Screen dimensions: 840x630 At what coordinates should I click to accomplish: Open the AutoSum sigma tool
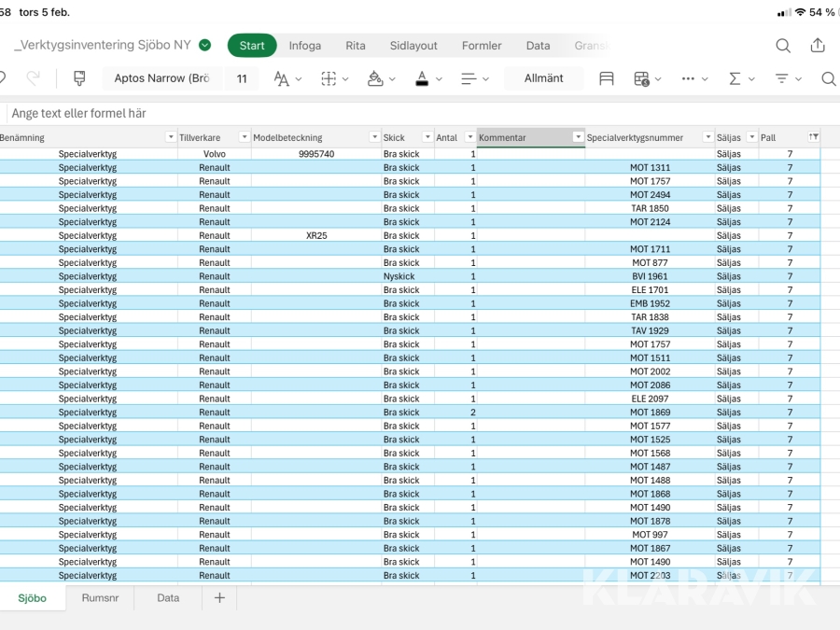735,78
